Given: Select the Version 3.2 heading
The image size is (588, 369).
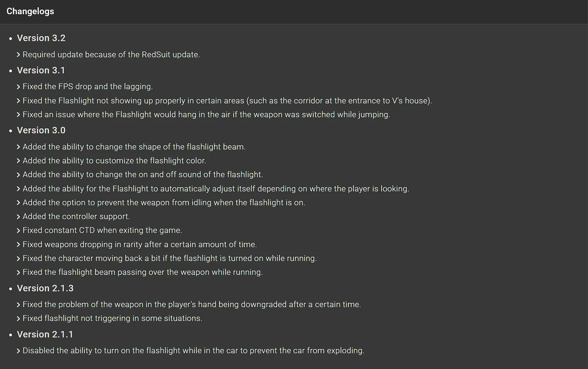Looking at the screenshot, I should point(41,38).
